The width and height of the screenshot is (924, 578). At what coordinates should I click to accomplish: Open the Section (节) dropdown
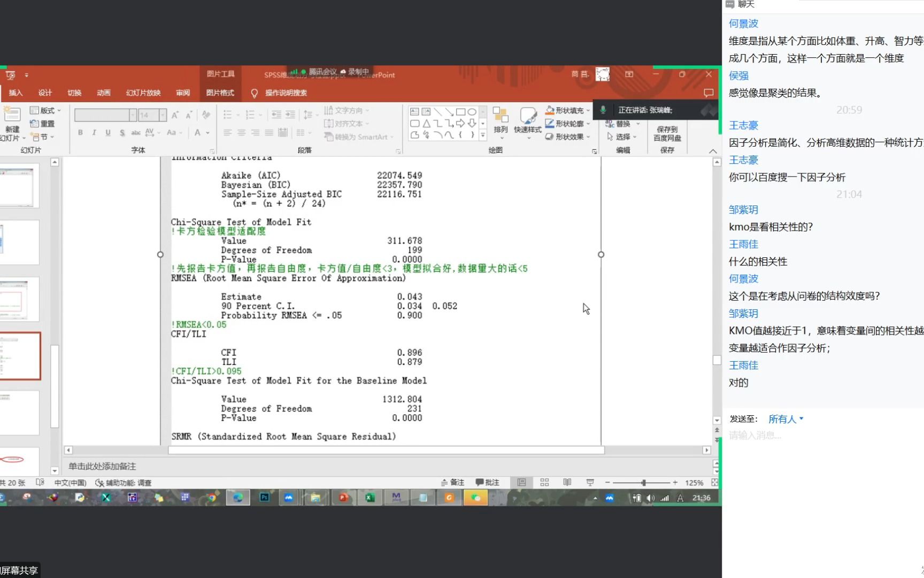pyautogui.click(x=43, y=137)
